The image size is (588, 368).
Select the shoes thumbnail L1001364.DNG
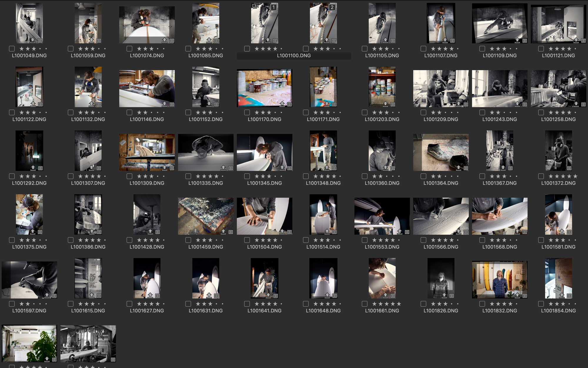441,152
